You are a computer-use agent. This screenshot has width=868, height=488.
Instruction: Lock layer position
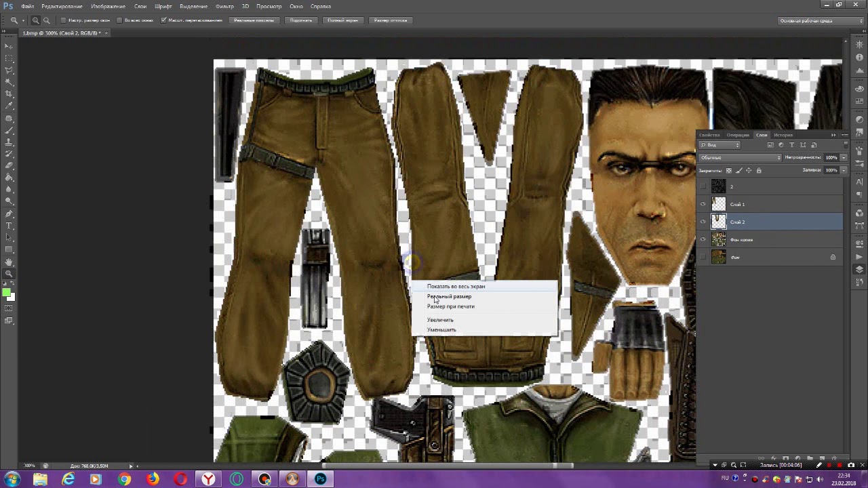pyautogui.click(x=749, y=170)
